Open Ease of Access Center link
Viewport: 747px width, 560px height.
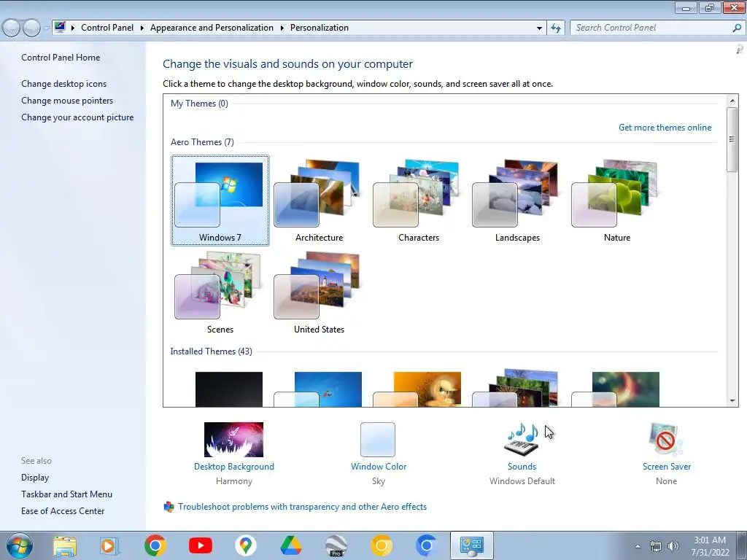[x=63, y=511]
